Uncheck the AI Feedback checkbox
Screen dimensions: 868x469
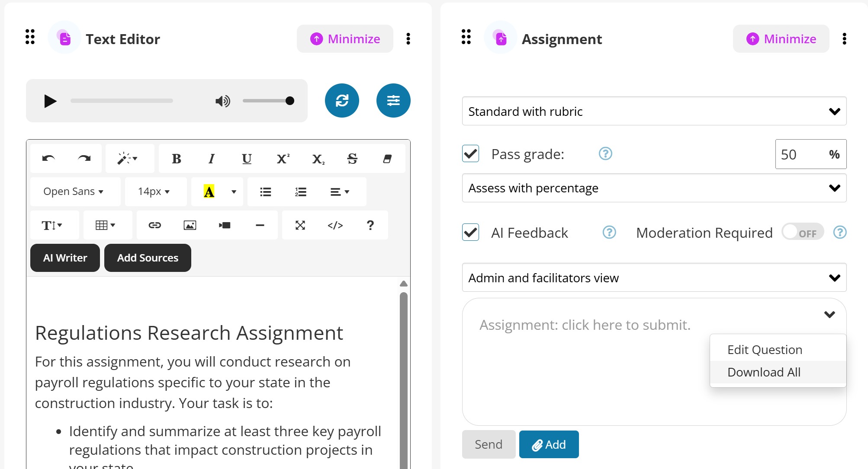pos(470,233)
